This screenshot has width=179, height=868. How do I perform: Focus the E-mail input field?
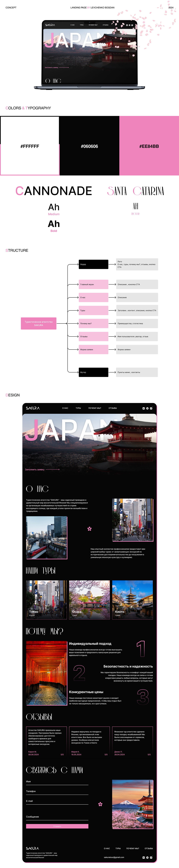[57, 802]
